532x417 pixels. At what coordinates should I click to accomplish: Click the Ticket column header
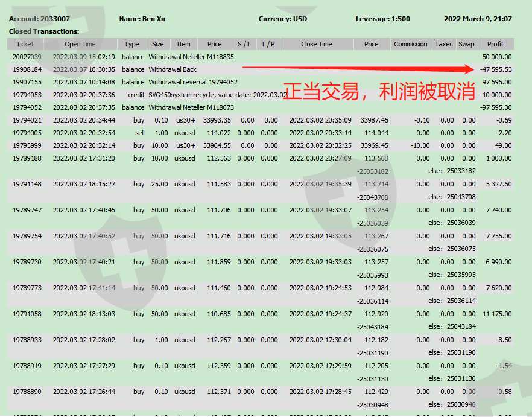[25, 44]
